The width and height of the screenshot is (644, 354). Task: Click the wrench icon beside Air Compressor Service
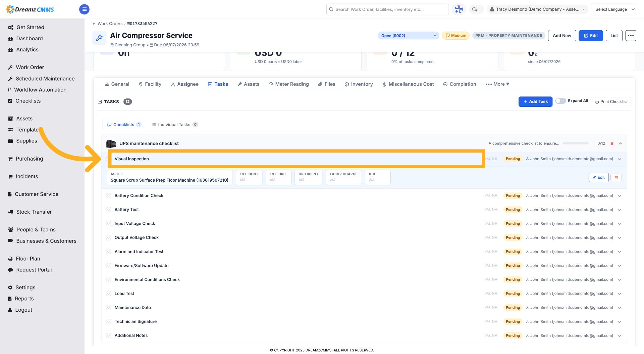pyautogui.click(x=99, y=38)
